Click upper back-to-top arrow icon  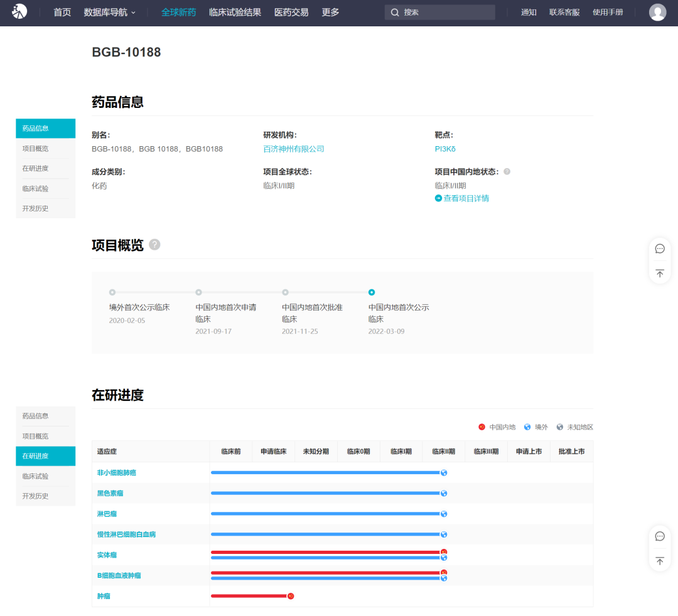coord(659,273)
